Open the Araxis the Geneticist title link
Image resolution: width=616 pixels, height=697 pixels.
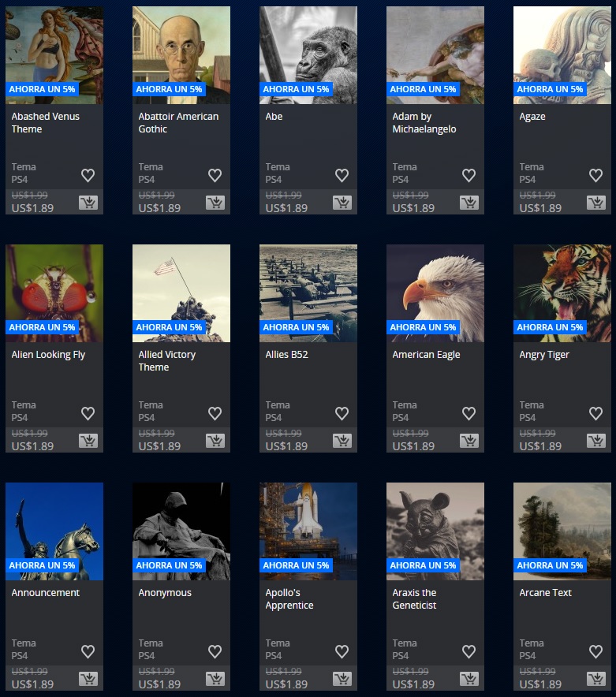(x=414, y=598)
